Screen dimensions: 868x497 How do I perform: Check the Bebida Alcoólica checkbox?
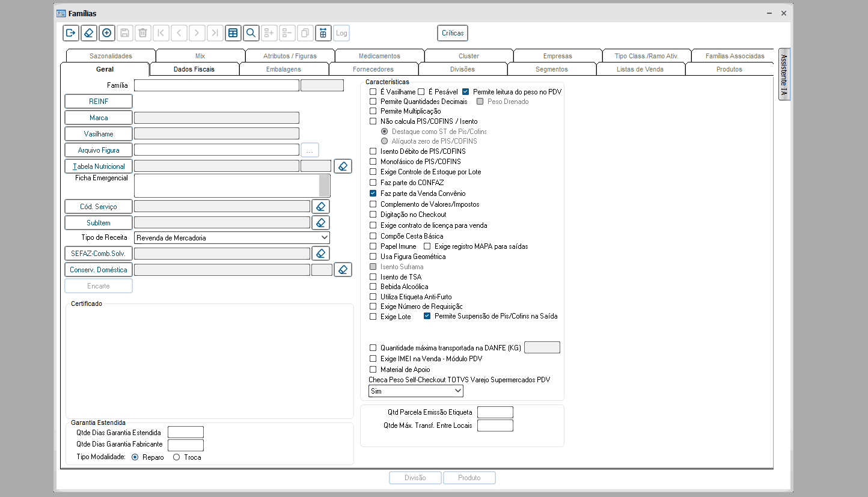point(373,287)
